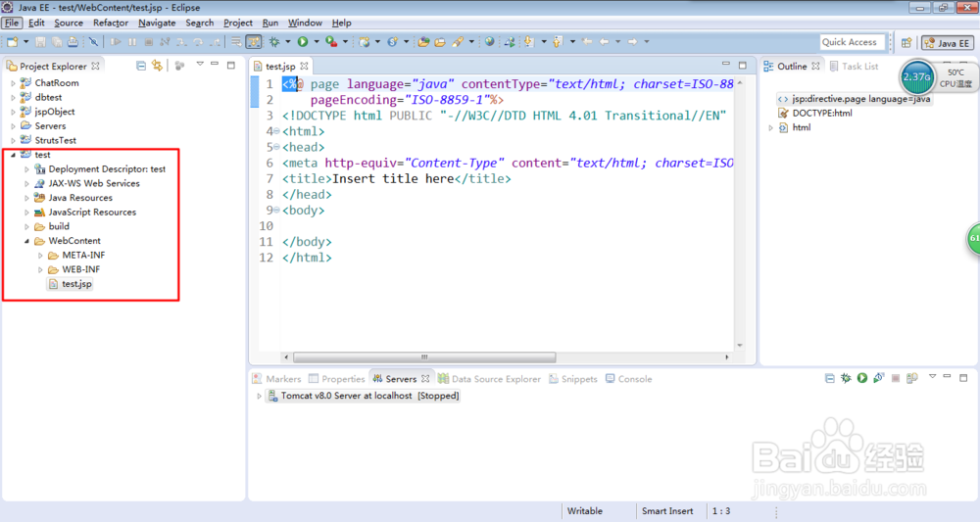Viewport: 980px width, 522px height.
Task: Click the Print icon in toolbar
Action: coord(73,42)
